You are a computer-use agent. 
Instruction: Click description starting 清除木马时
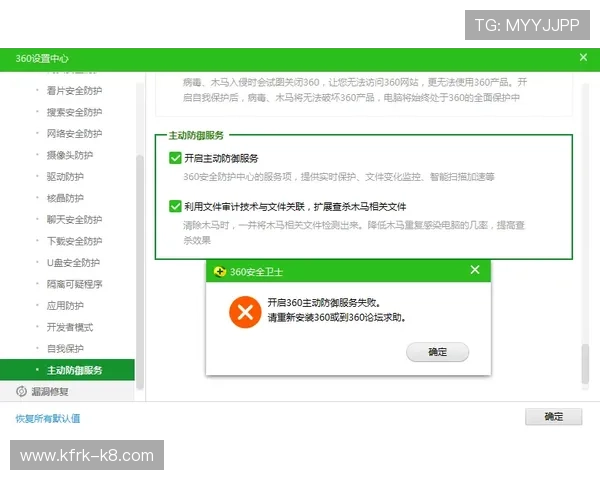(x=354, y=232)
